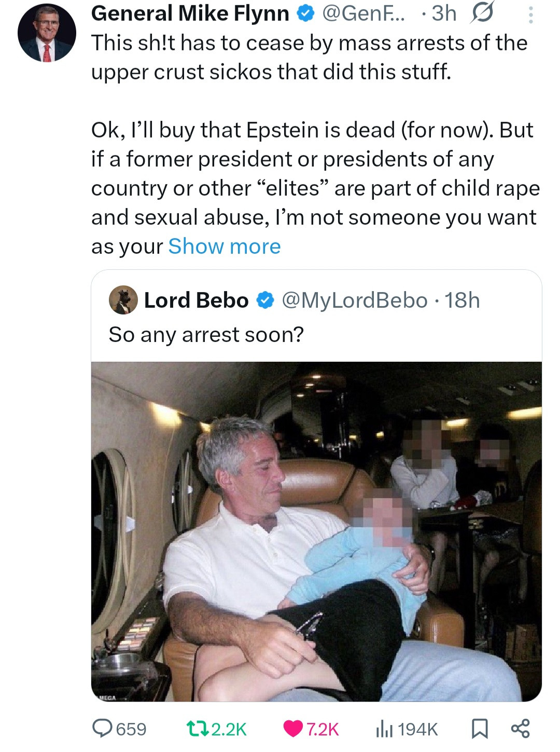Expand the post with Show more
This screenshot has height=752, width=560.
click(224, 247)
